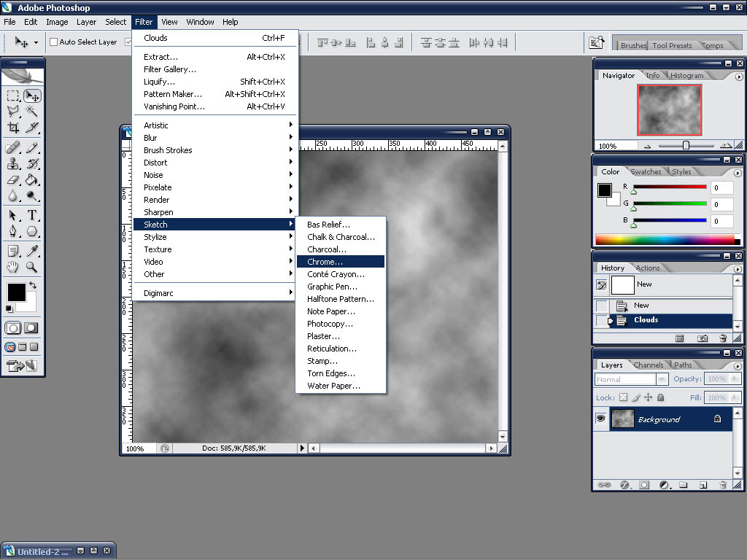Select the Zoom tool in toolbox
This screenshot has width=747, height=560.
33,268
